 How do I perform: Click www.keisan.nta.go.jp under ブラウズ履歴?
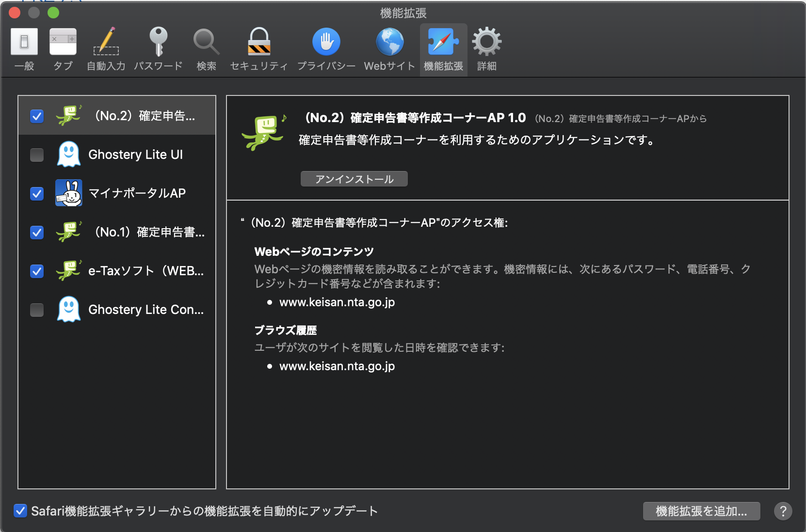[337, 366]
